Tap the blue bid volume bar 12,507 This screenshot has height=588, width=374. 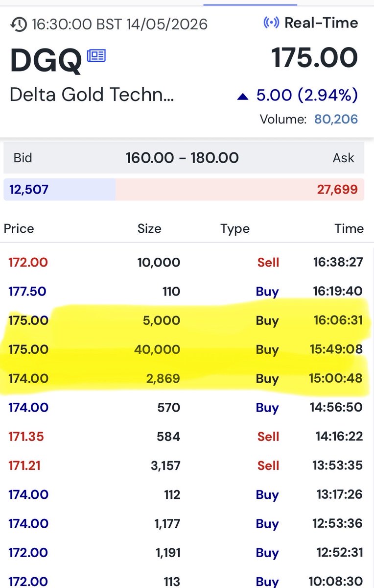point(60,189)
